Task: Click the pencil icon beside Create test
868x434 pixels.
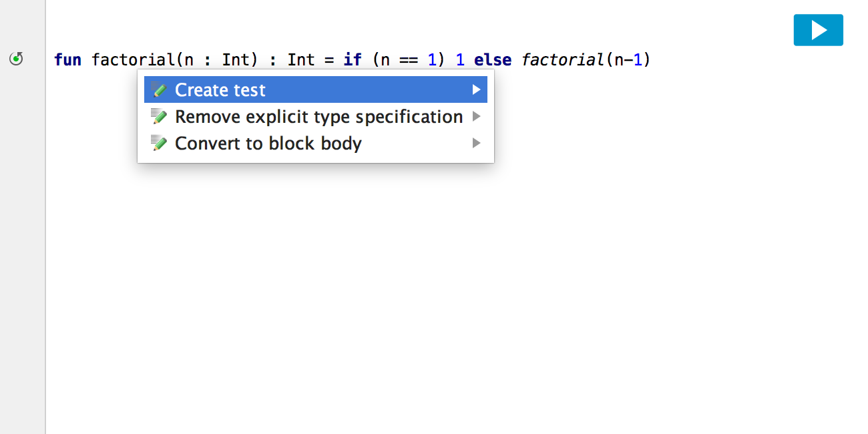Action: pyautogui.click(x=159, y=89)
